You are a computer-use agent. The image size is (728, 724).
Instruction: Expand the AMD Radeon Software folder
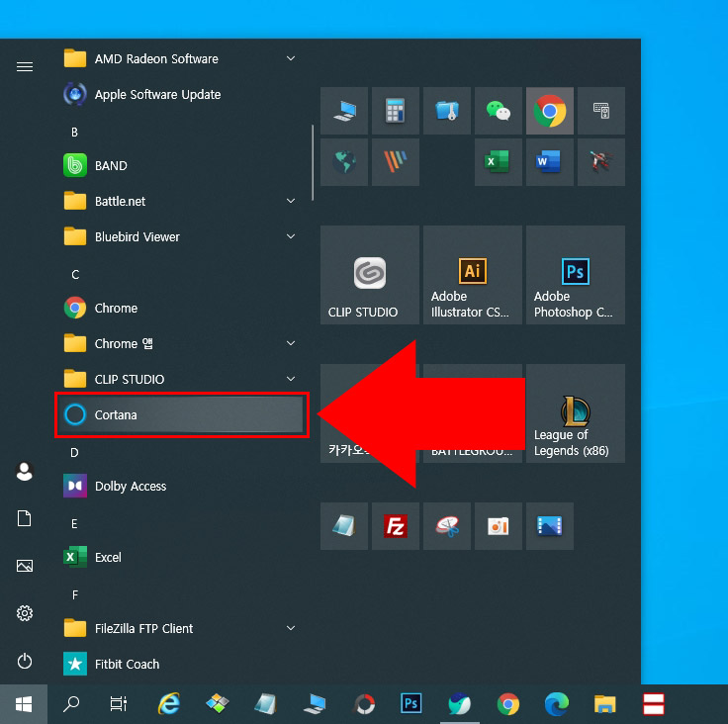[x=291, y=59]
